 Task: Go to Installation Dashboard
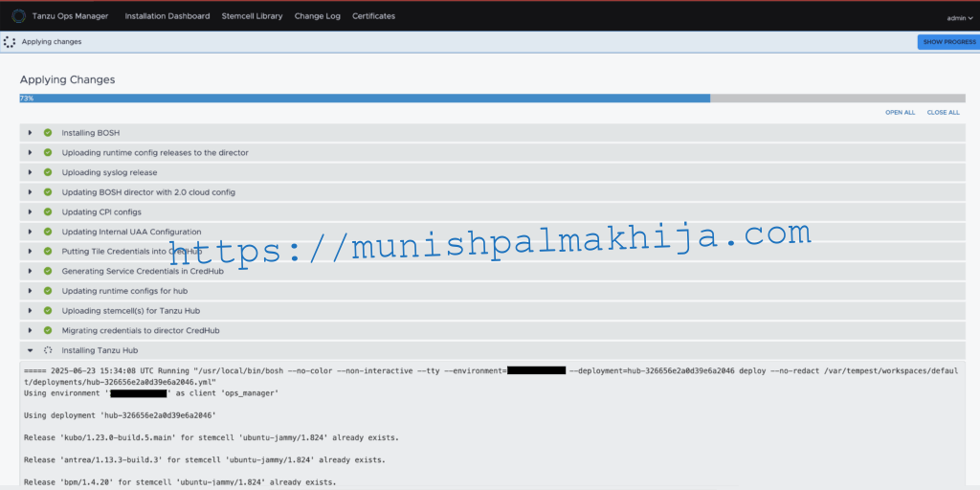pos(167,16)
